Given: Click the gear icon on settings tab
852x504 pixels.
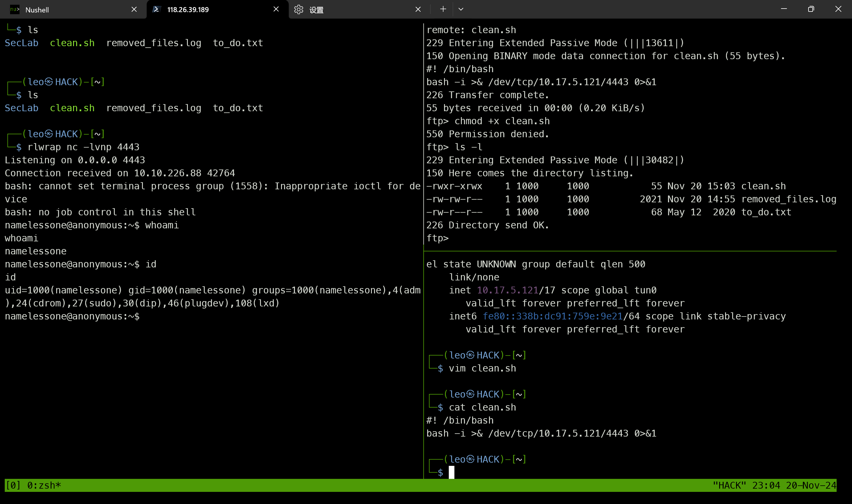Looking at the screenshot, I should (298, 9).
